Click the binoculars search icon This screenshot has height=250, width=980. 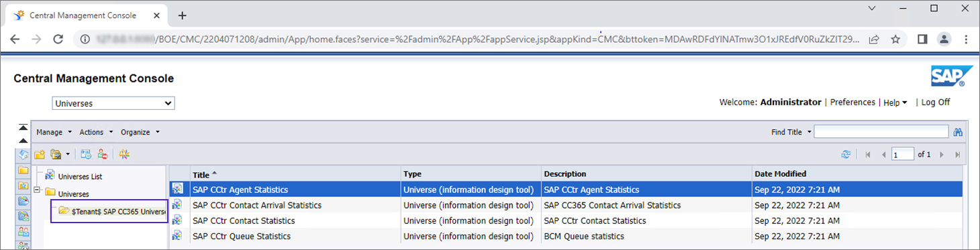coord(958,132)
